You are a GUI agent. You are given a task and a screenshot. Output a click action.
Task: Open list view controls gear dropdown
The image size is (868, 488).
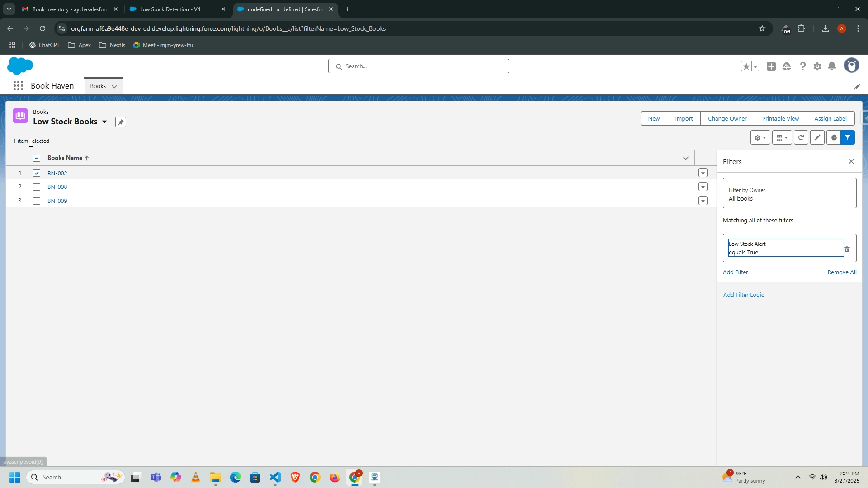click(760, 138)
